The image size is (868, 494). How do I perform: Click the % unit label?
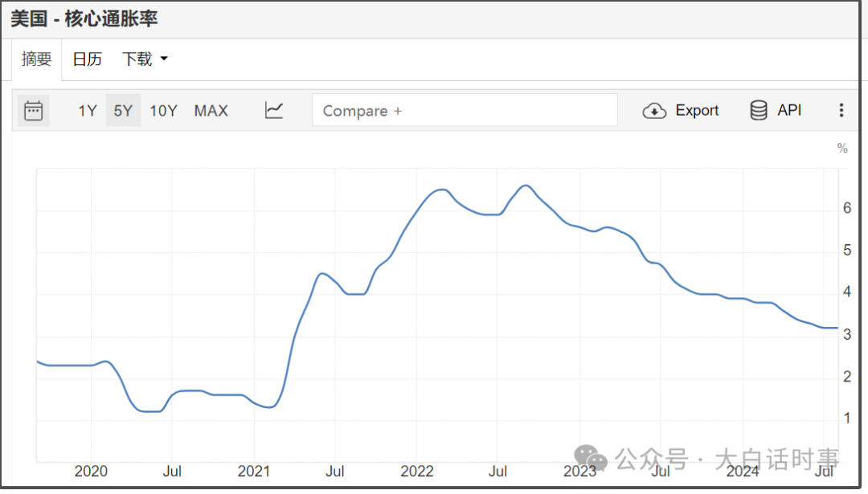[842, 149]
